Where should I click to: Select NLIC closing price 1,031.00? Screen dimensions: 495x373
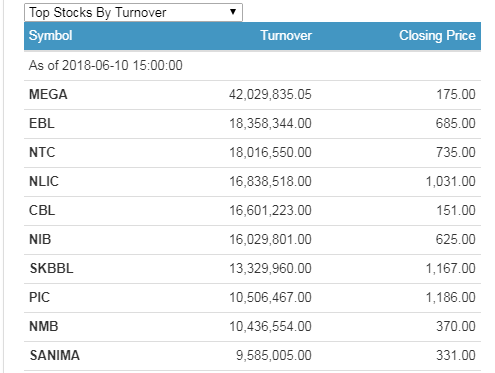tap(451, 181)
